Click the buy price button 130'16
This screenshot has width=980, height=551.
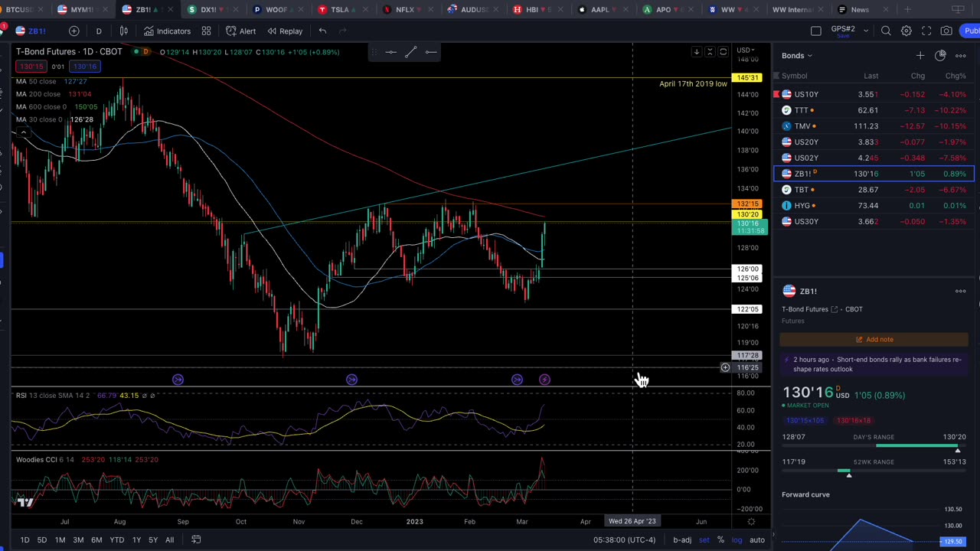coord(85,67)
